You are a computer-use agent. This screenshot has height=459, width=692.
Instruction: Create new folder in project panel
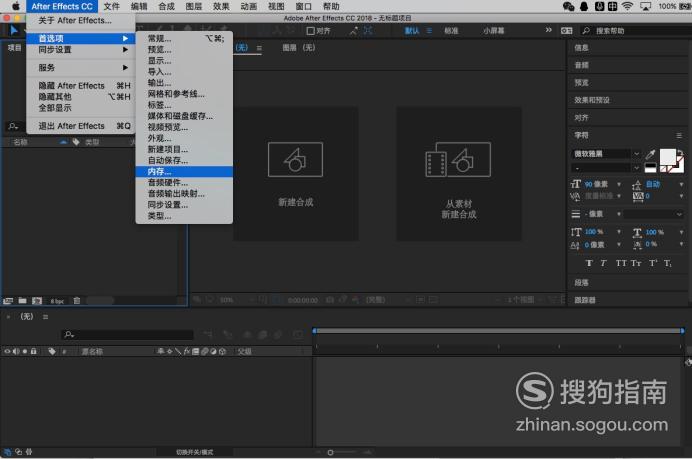[22, 301]
